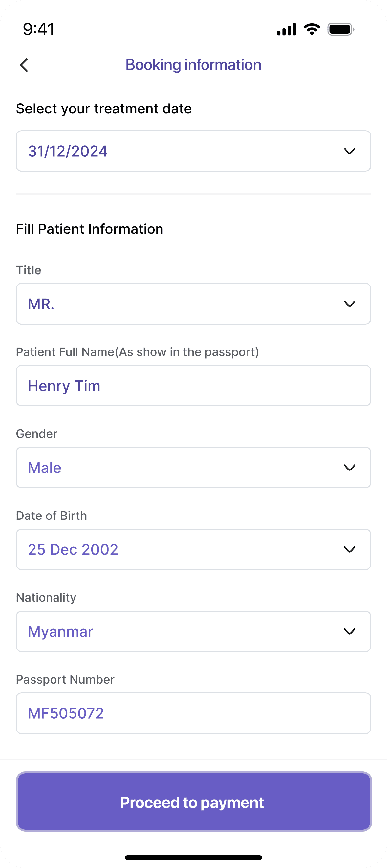The width and height of the screenshot is (387, 868).
Task: Open the treatment date dropdown chevron
Action: 350,151
